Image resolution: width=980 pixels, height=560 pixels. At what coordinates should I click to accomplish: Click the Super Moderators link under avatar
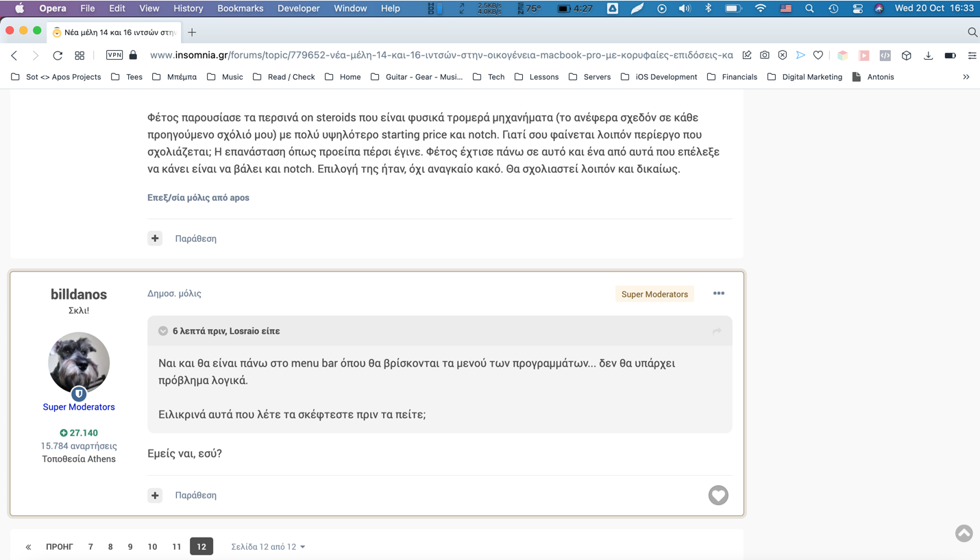click(x=79, y=406)
